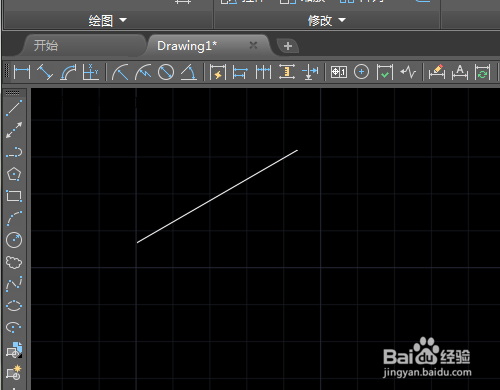Select the Radius dimension tool

(120, 72)
